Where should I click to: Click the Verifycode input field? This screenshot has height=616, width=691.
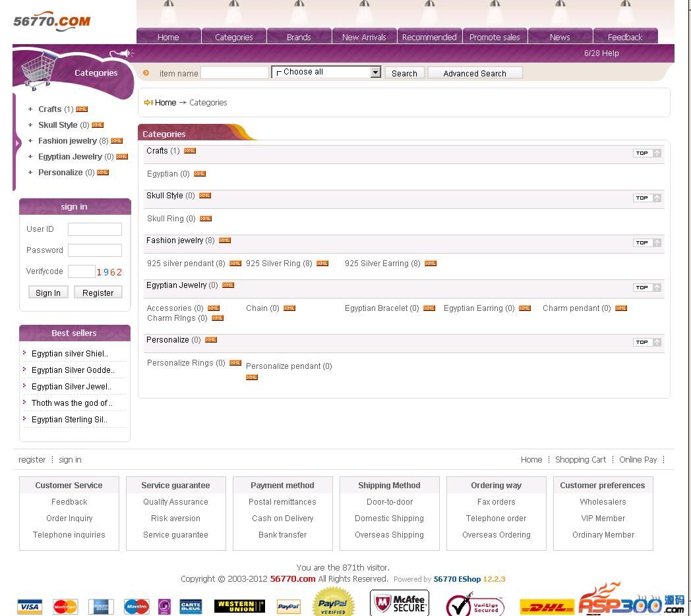[x=82, y=271]
